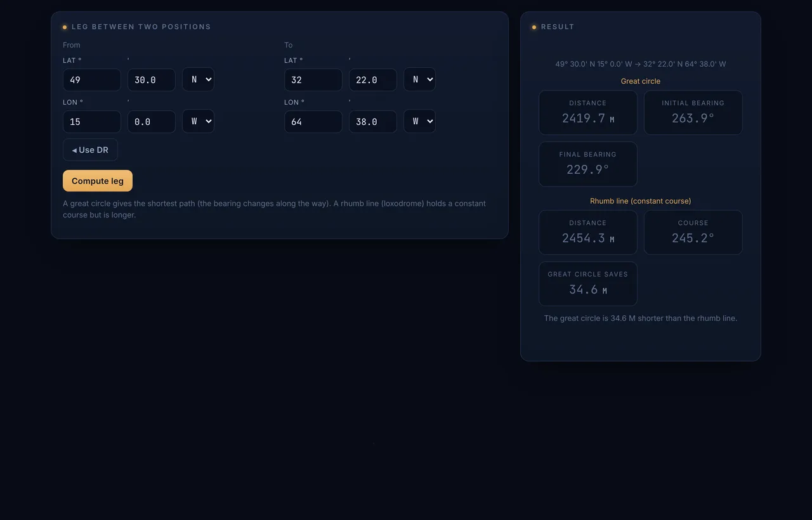Click the 'Great circle' section heading
Screen dimensions: 812x520
[x=641, y=81]
